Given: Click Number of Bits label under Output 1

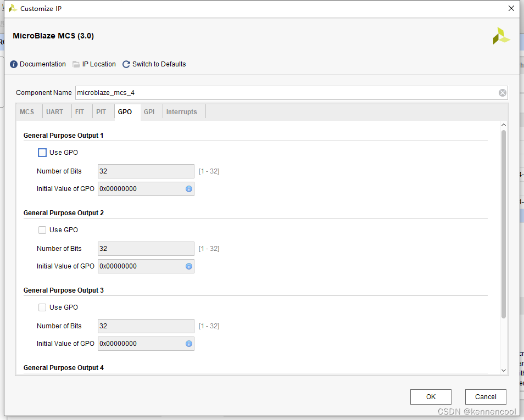Looking at the screenshot, I should tap(59, 171).
